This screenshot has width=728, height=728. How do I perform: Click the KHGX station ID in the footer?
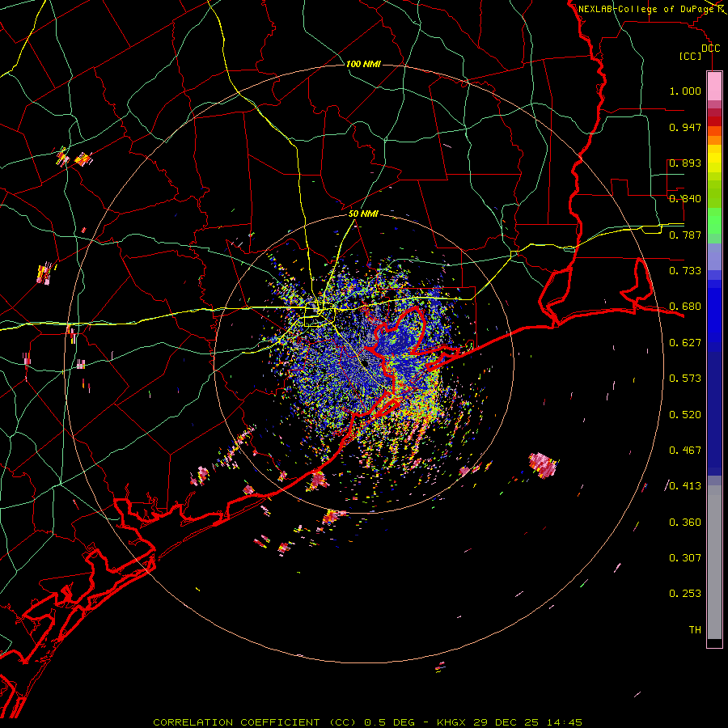pos(453,722)
